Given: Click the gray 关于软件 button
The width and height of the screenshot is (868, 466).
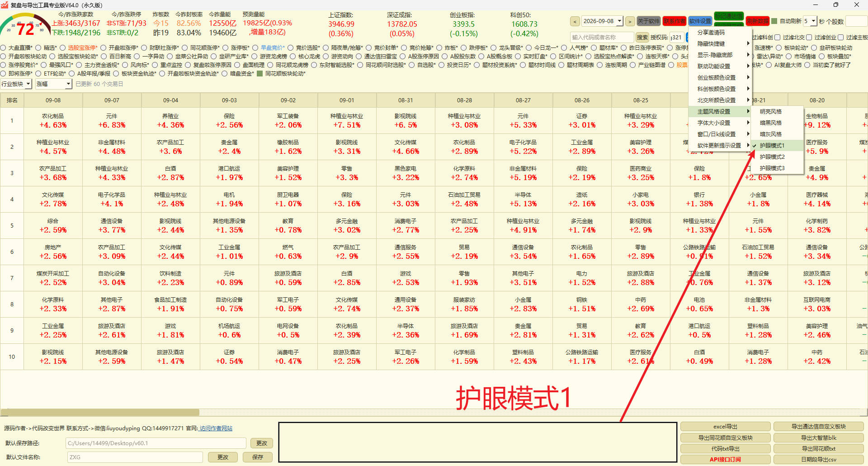Looking at the screenshot, I should pyautogui.click(x=649, y=21).
